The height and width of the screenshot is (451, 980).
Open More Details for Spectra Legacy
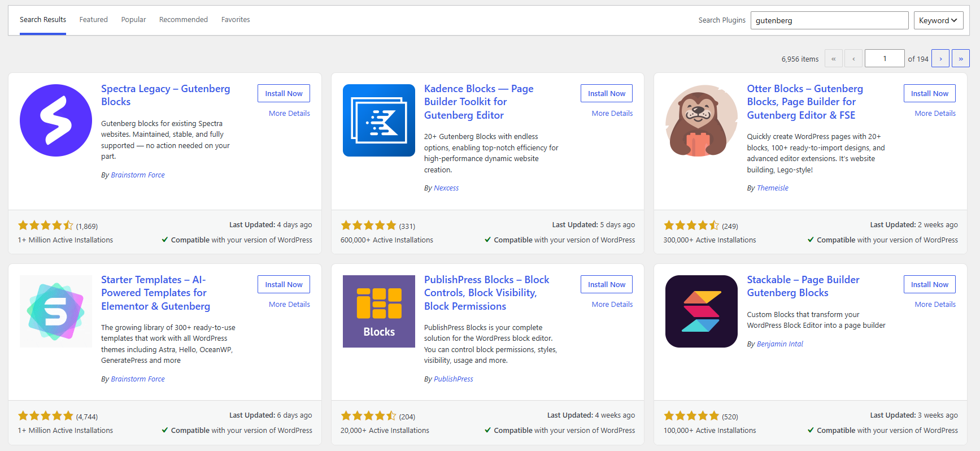tap(289, 114)
